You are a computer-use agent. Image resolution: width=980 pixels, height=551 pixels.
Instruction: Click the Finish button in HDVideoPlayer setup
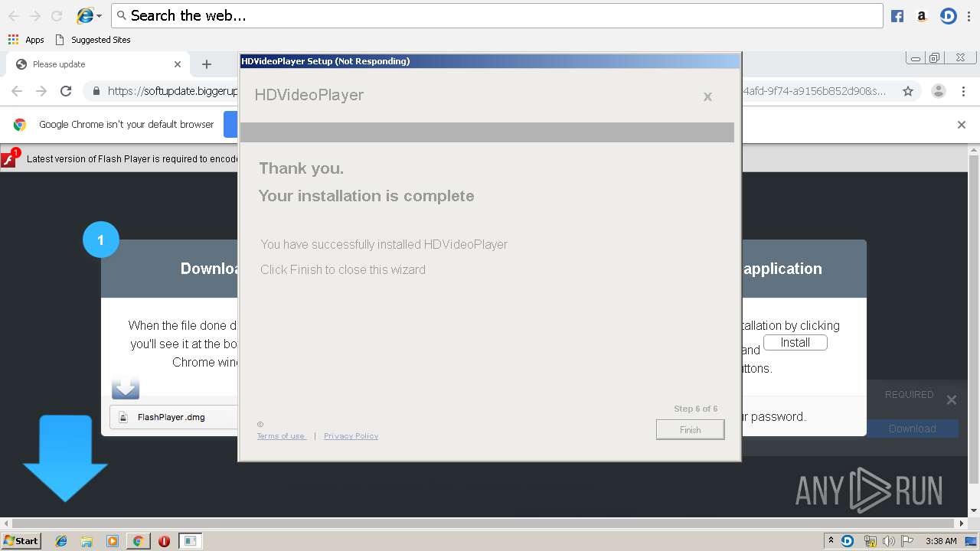[690, 430]
